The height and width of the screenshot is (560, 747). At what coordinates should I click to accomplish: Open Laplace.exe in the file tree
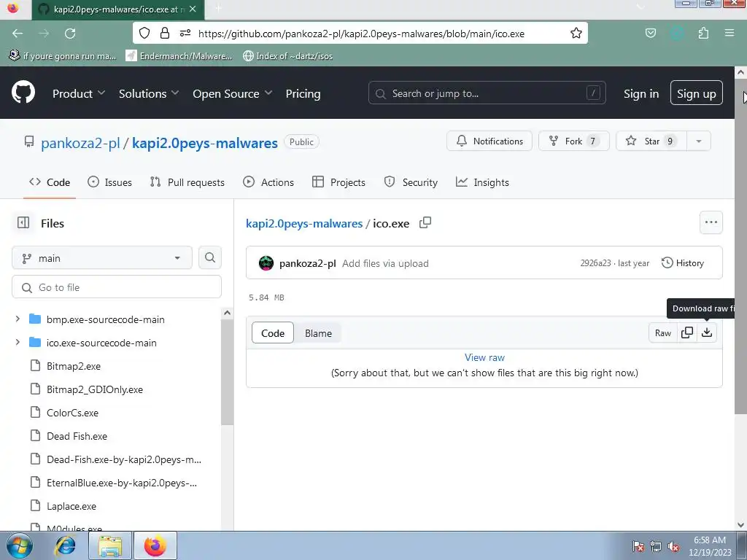pyautogui.click(x=71, y=506)
